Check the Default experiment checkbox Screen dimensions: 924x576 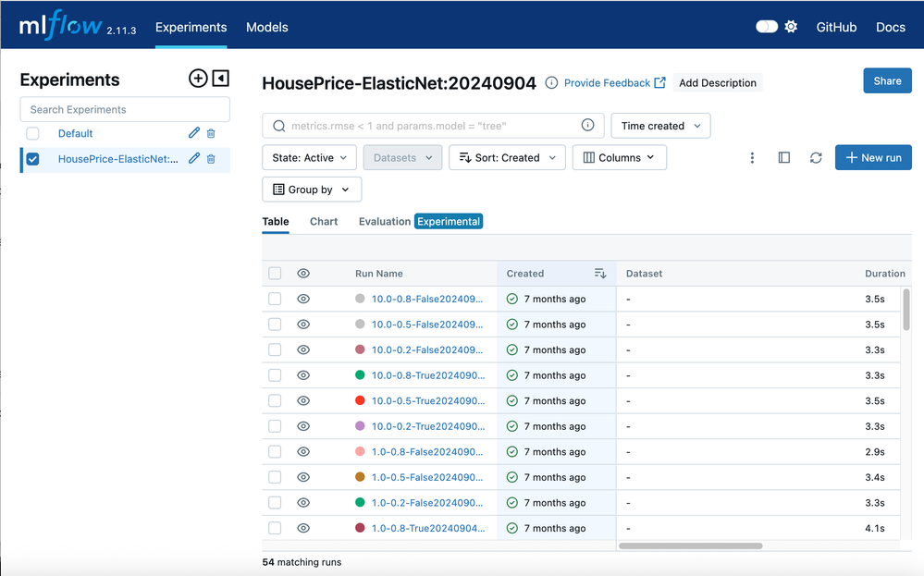33,133
